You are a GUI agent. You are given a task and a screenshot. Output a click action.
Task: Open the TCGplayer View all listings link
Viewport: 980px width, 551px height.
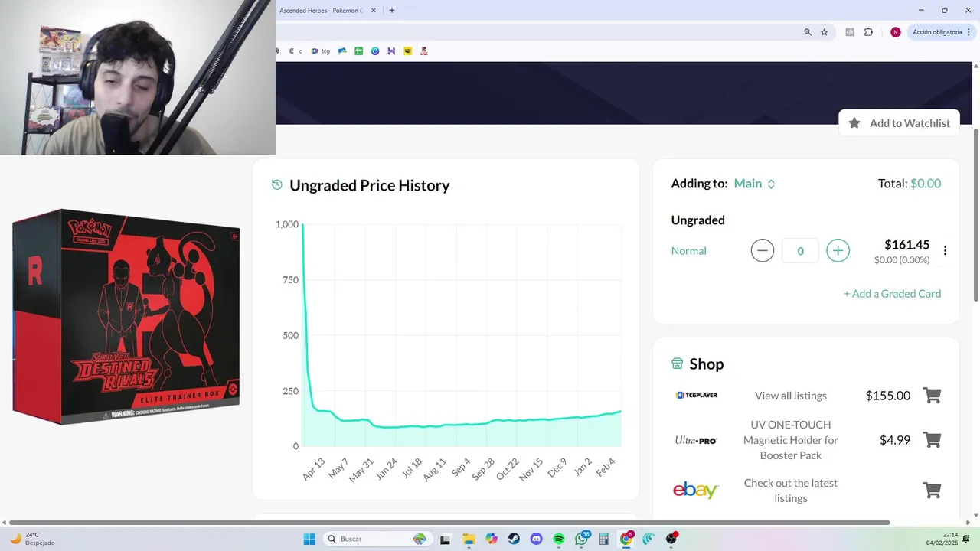[x=791, y=396]
